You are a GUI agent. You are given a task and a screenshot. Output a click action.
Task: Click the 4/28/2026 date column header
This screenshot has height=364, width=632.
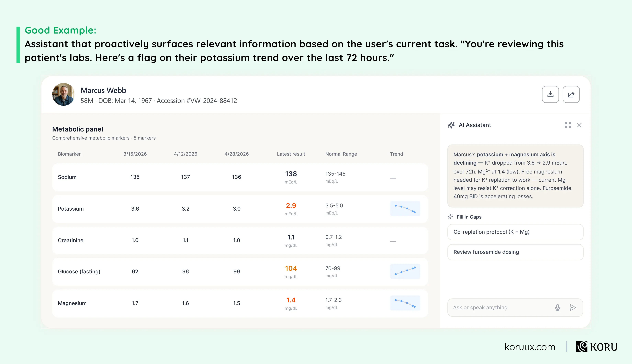237,154
